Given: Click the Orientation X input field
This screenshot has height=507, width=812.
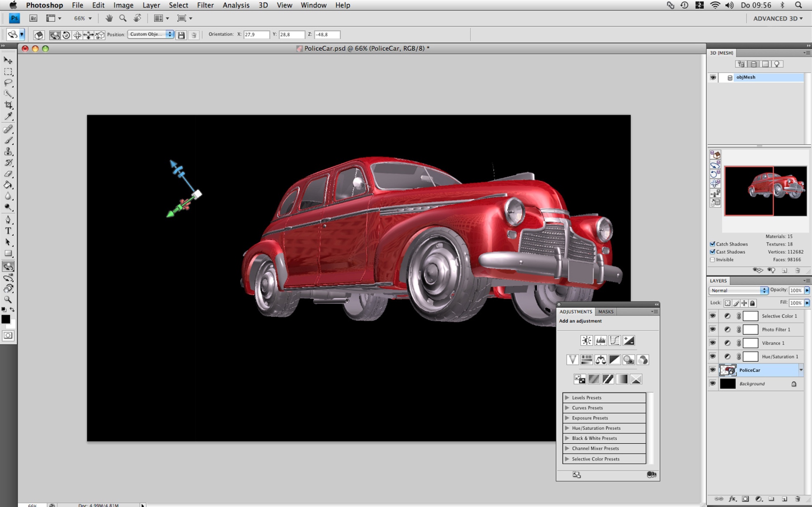Looking at the screenshot, I should [x=256, y=34].
